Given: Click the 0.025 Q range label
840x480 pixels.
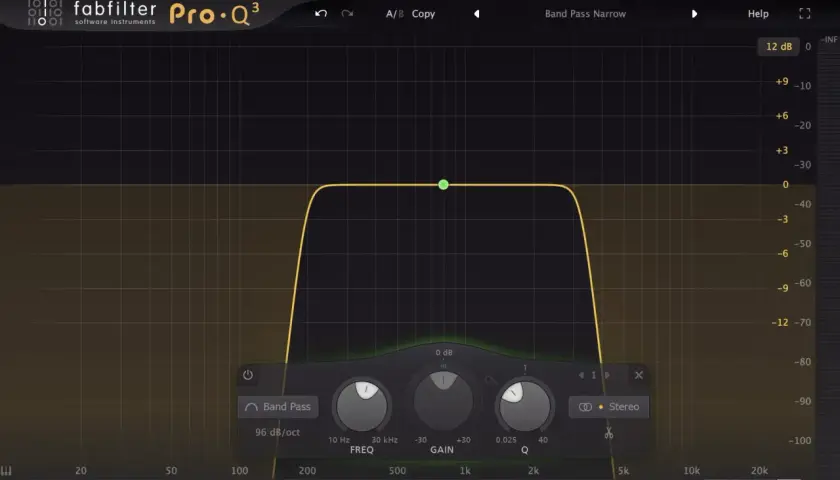Looking at the screenshot, I should (x=506, y=440).
